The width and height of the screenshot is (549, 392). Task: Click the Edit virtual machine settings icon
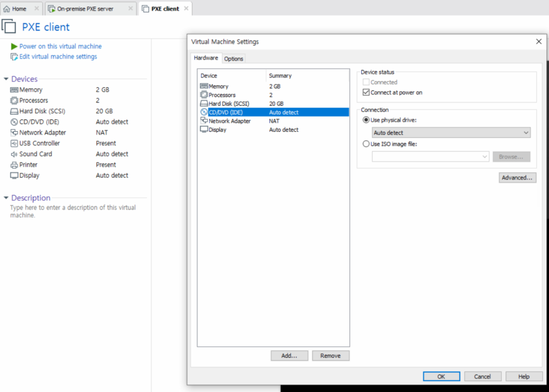click(x=14, y=57)
